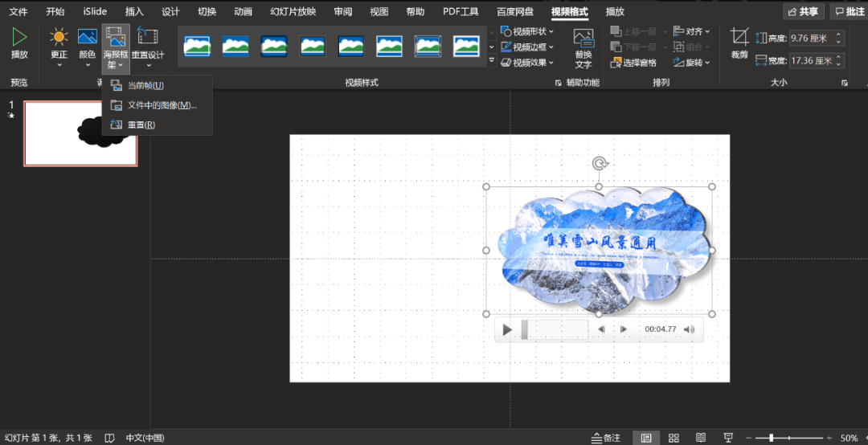This screenshot has width=868, height=445.
Task: Click the 裁剪 crop tool
Action: (739, 42)
